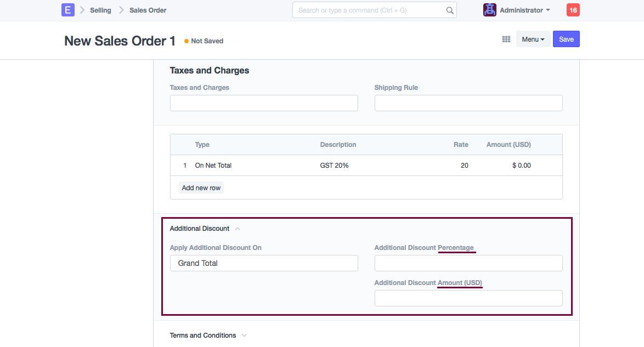Screen dimensions: 644x347
Task: Click the grid view icon beside Menu
Action: 506,39
